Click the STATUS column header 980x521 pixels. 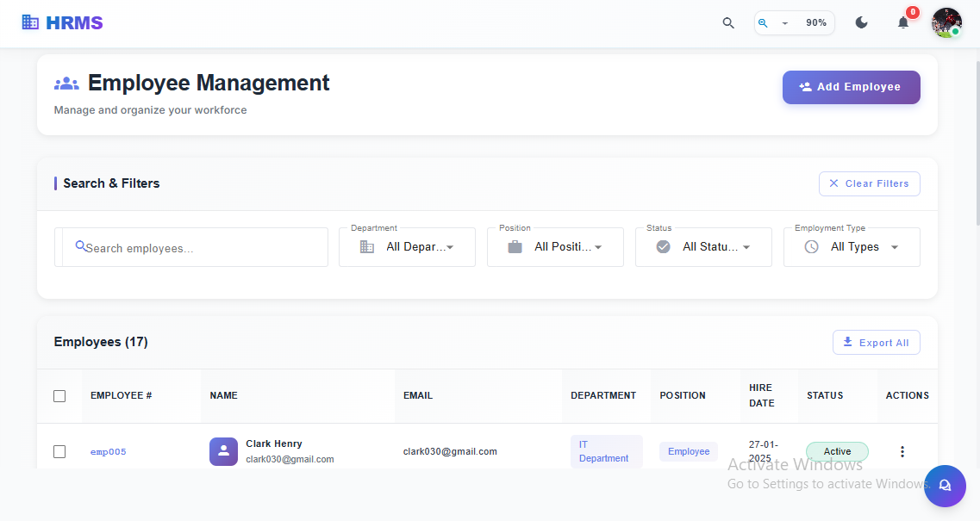tap(825, 395)
